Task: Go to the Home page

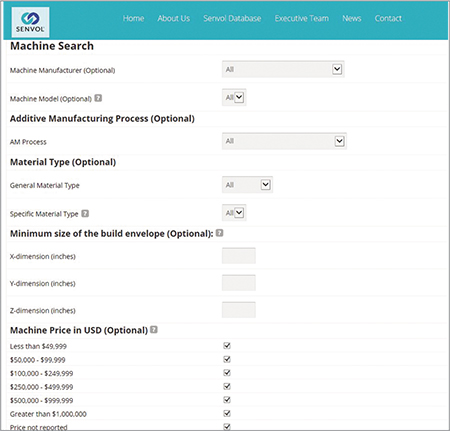Action: click(x=133, y=18)
